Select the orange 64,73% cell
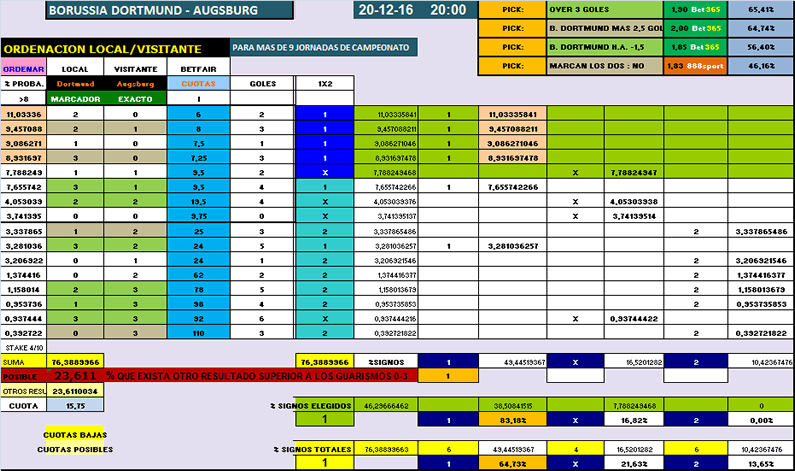Viewport: 795px width, 471px height. pos(513,463)
